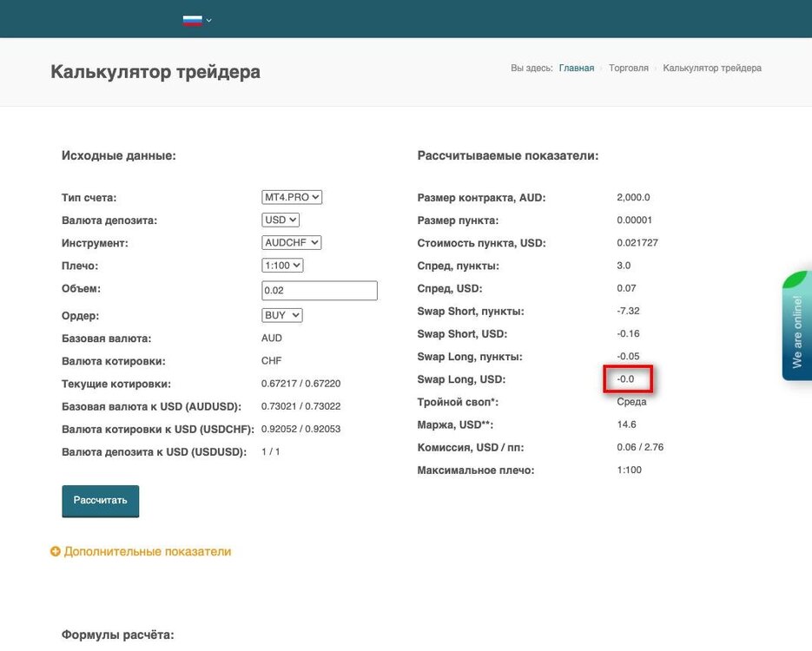812x651 pixels.
Task: Click the Исходные данные heading
Action: pyautogui.click(x=119, y=155)
